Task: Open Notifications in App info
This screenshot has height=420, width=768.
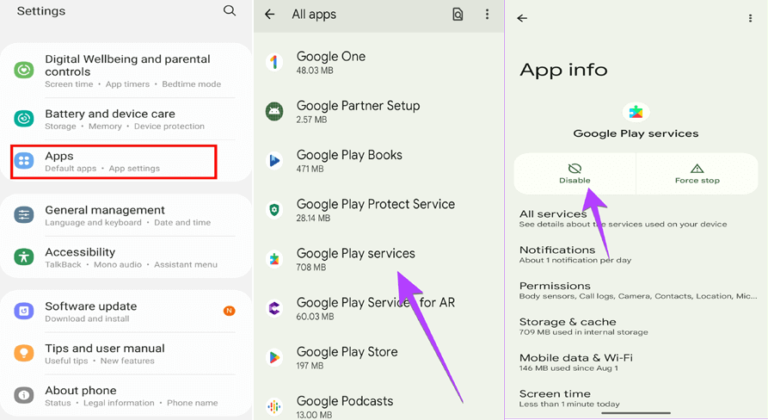Action: (x=636, y=254)
